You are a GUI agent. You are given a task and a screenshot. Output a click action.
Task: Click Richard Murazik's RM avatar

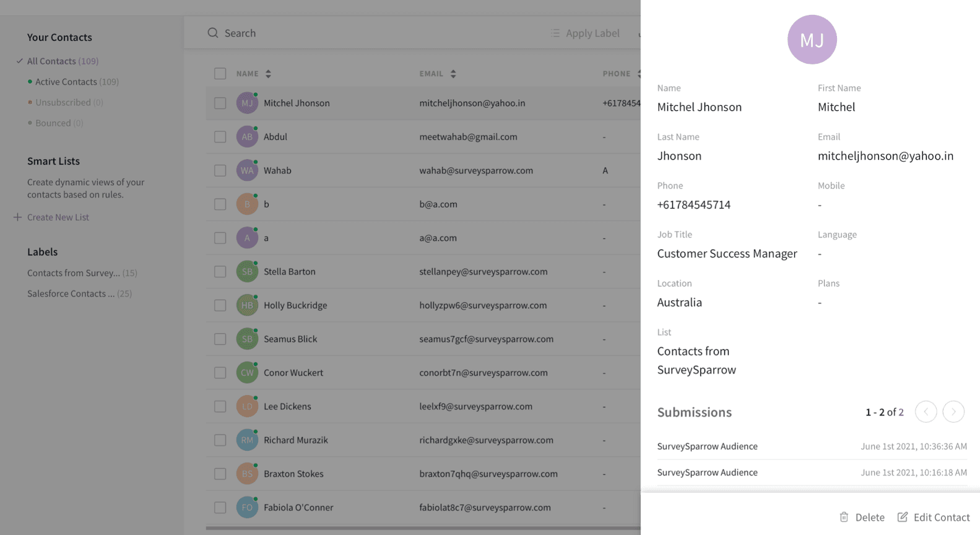pos(247,440)
